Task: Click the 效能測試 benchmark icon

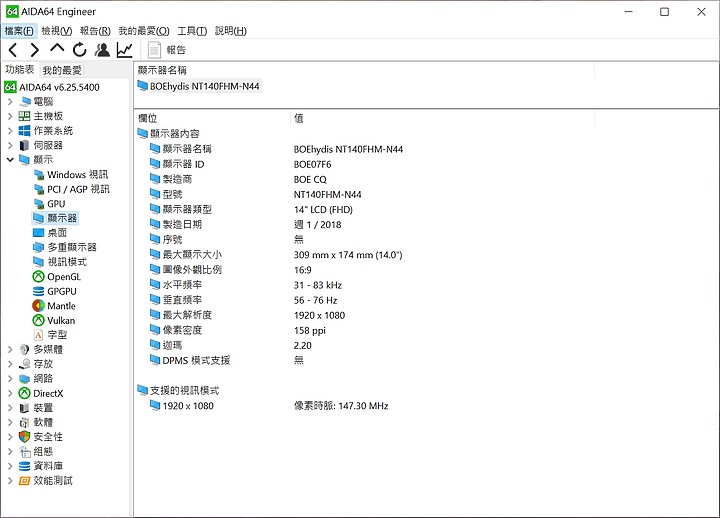Action: (x=24, y=481)
